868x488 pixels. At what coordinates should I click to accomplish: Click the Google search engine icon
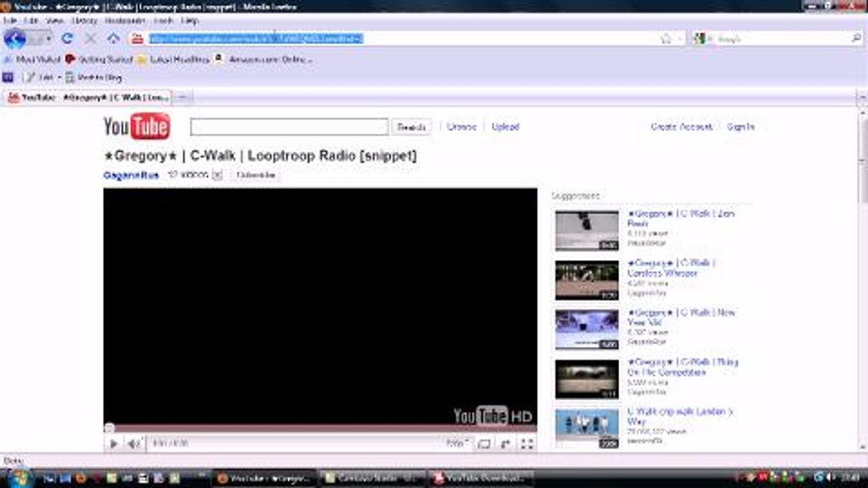coord(699,39)
